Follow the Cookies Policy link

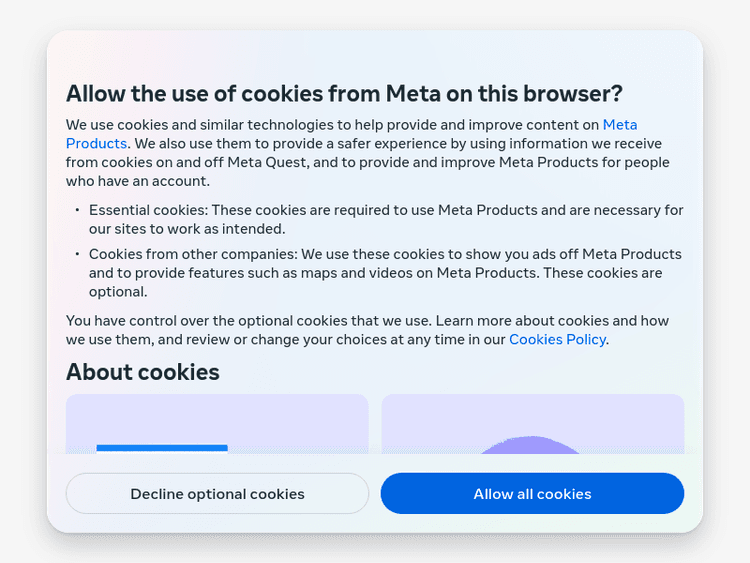point(557,339)
